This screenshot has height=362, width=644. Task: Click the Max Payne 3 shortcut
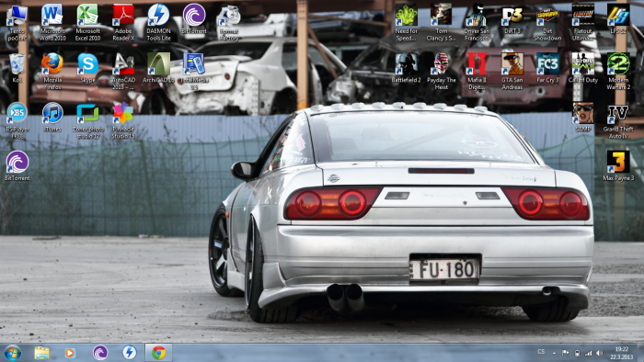coord(618,166)
